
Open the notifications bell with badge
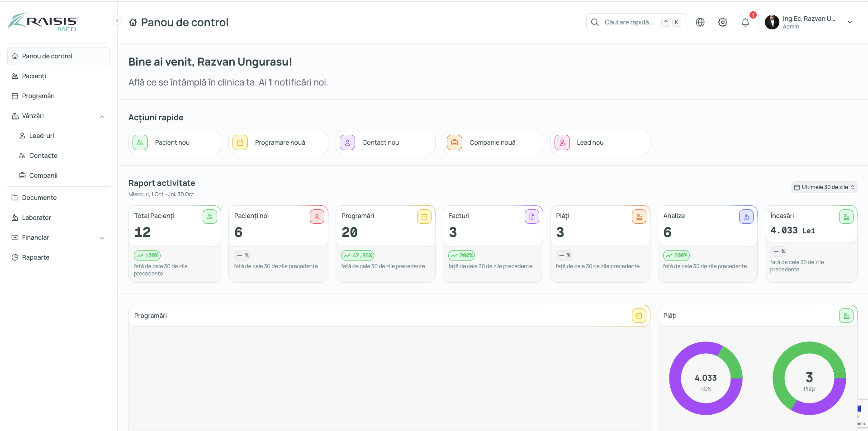point(745,22)
